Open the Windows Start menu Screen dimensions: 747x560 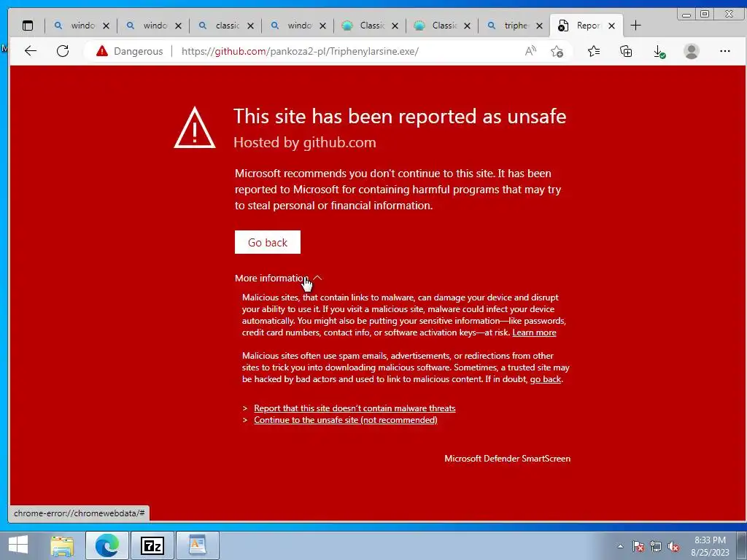point(18,545)
